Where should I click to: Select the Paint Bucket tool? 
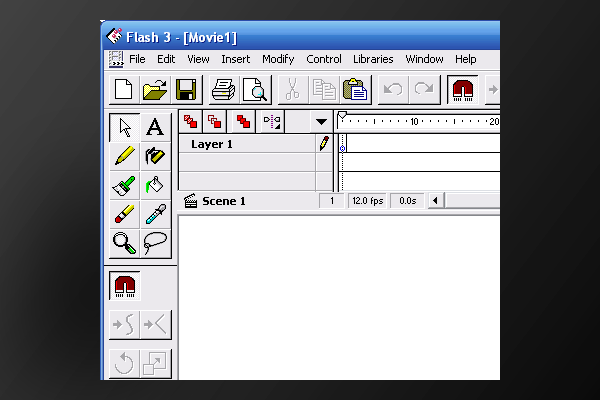tap(155, 185)
